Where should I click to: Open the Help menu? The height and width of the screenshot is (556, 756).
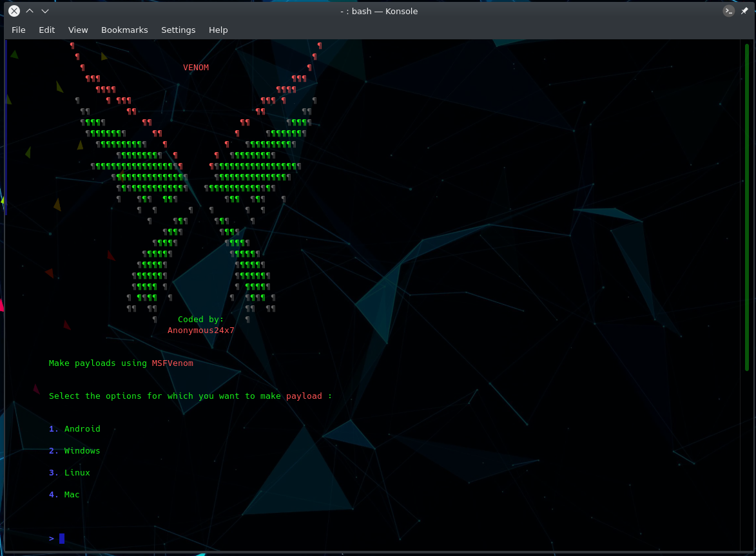218,30
